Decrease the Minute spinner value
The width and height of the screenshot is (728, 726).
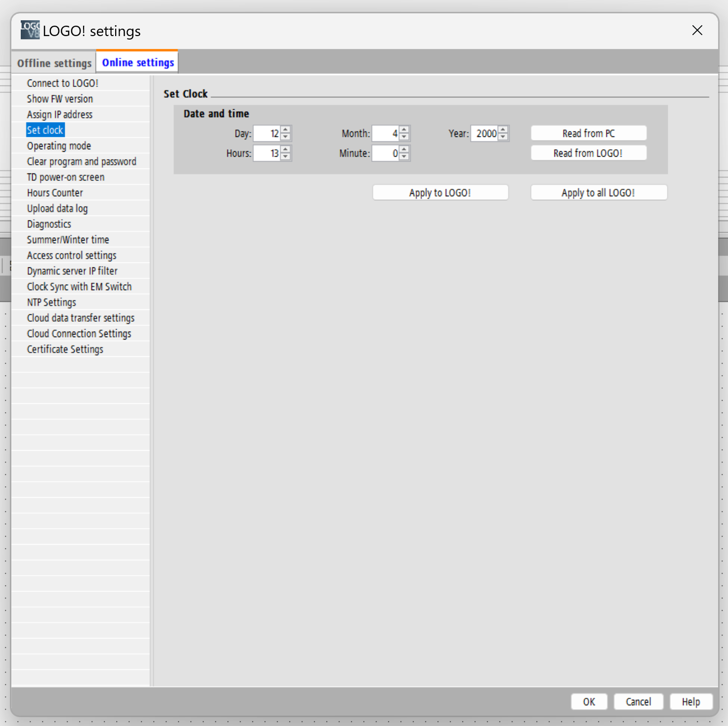pos(404,157)
